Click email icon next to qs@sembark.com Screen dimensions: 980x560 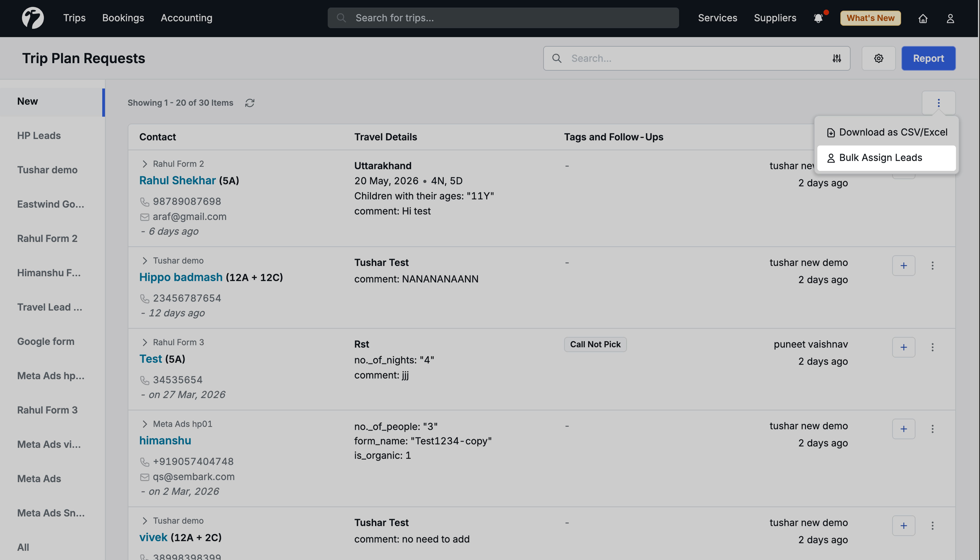click(145, 477)
